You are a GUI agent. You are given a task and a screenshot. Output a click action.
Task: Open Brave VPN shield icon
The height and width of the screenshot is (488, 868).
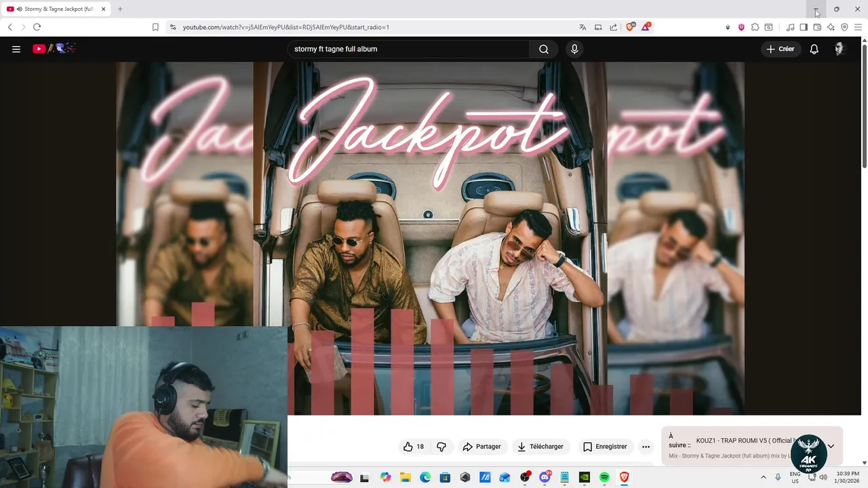coord(844,27)
